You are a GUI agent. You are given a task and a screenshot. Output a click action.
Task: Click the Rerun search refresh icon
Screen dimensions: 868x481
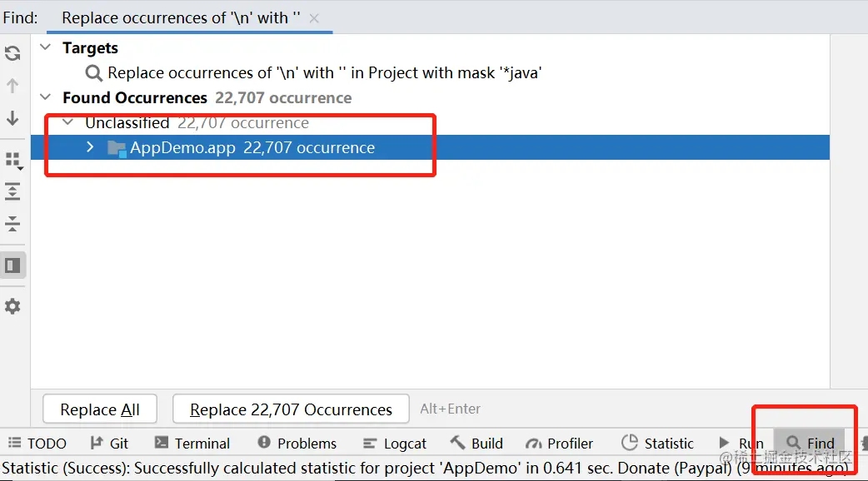[12, 54]
